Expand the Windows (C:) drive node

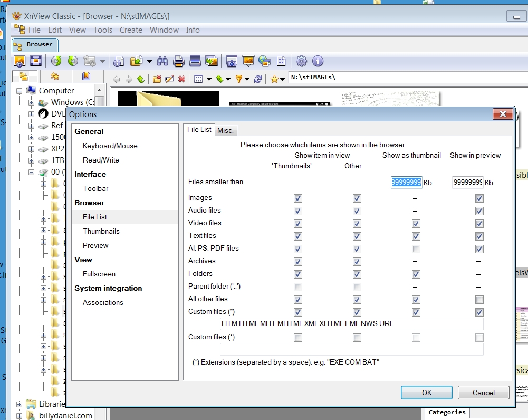coord(32,102)
